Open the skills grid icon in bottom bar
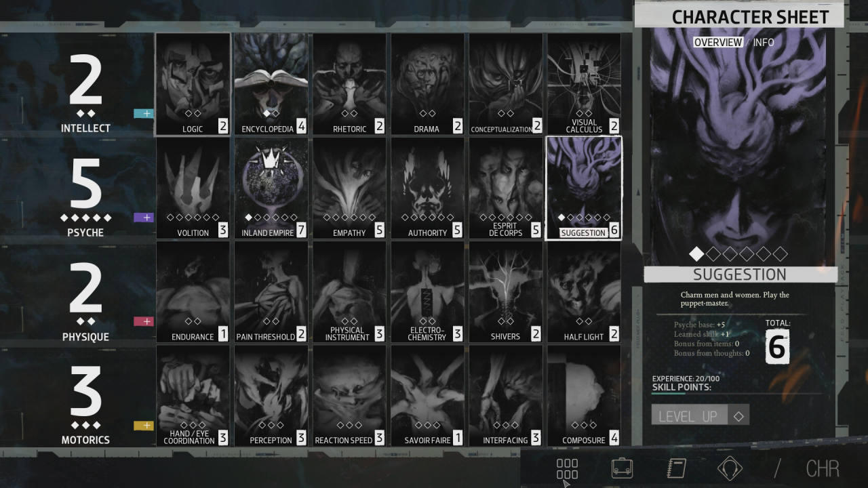The height and width of the screenshot is (488, 868). pyautogui.click(x=567, y=468)
